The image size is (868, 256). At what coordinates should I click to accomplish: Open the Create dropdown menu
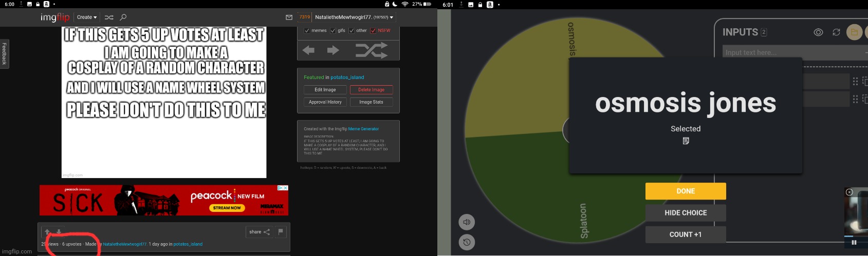coord(87,17)
